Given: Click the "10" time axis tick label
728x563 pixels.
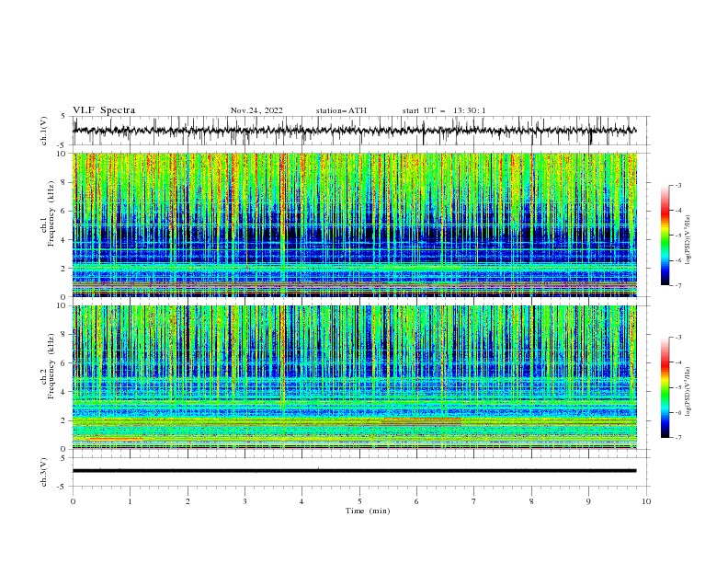Looking at the screenshot, I should click(646, 501).
